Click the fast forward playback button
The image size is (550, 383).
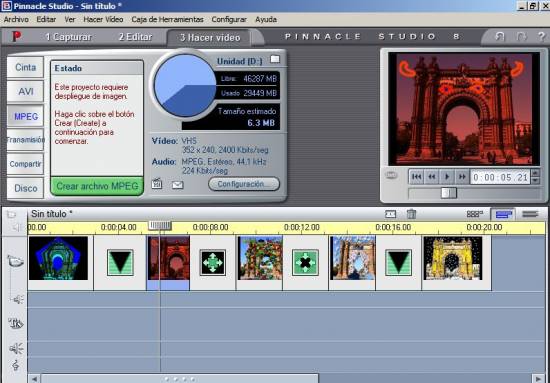462,177
